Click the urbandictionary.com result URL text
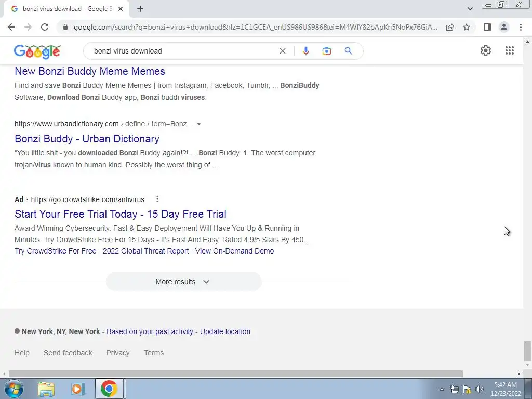This screenshot has width=532, height=399. coord(103,124)
